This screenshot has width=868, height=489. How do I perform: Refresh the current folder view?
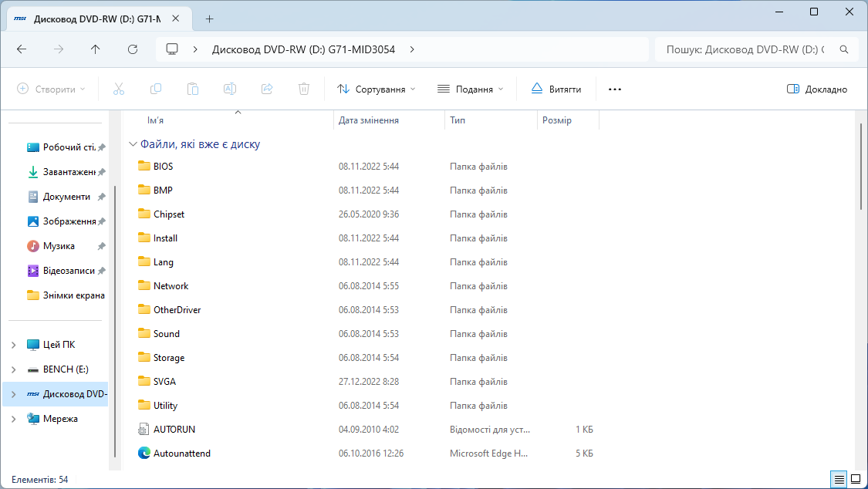click(x=132, y=49)
